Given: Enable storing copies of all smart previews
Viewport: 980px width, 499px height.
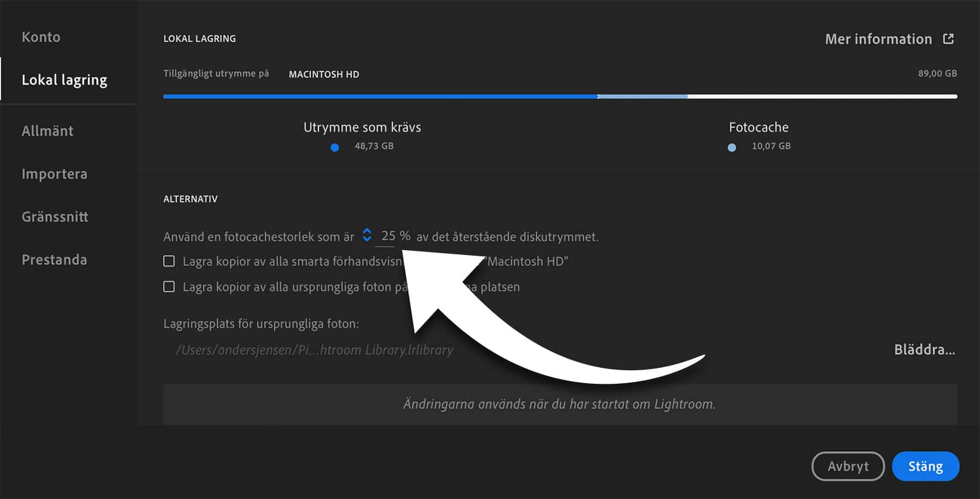Looking at the screenshot, I should point(169,261).
